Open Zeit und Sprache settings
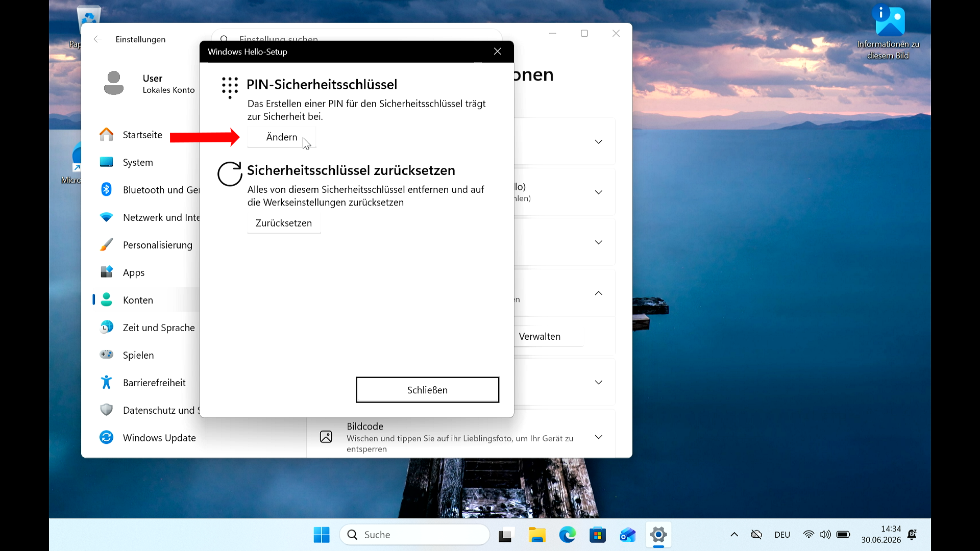This screenshot has width=980, height=551. [159, 328]
